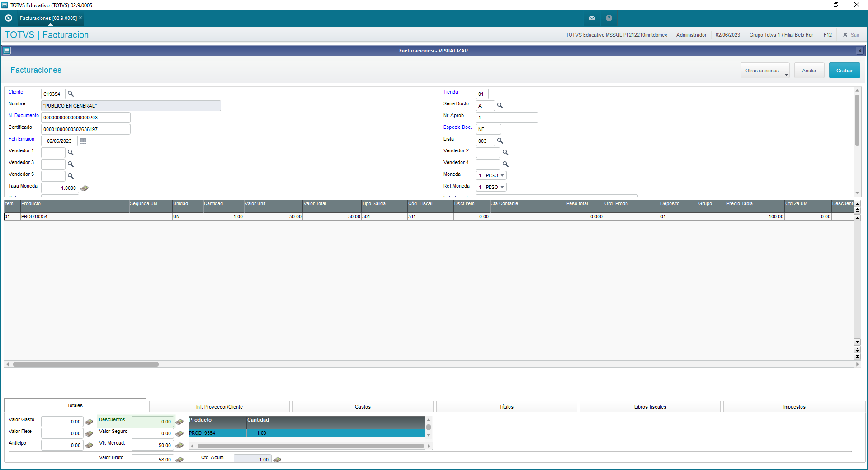
Task: Open the Ref.Moneda dropdown
Action: tap(491, 187)
